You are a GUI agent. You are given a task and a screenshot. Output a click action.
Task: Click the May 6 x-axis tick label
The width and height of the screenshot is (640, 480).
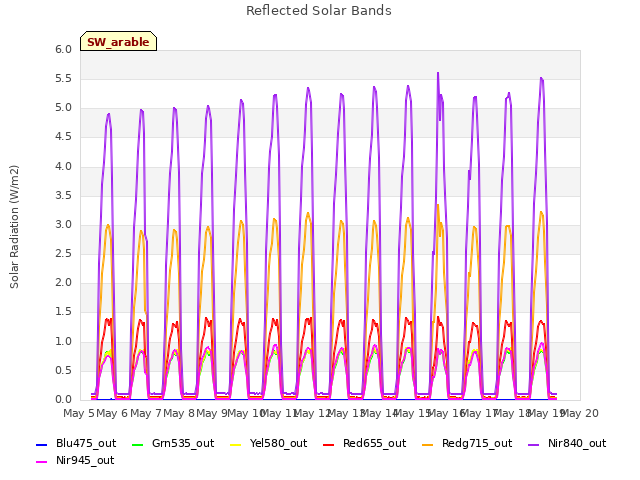[112, 413]
